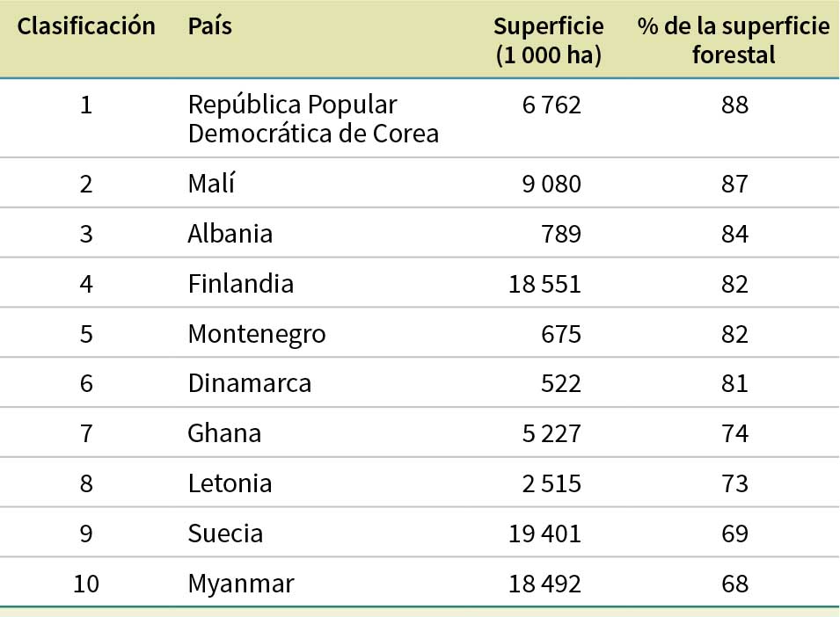Screen dimensions: 840x617
Task: Select República Popular Democrática de Corea cell
Action: coord(313,120)
